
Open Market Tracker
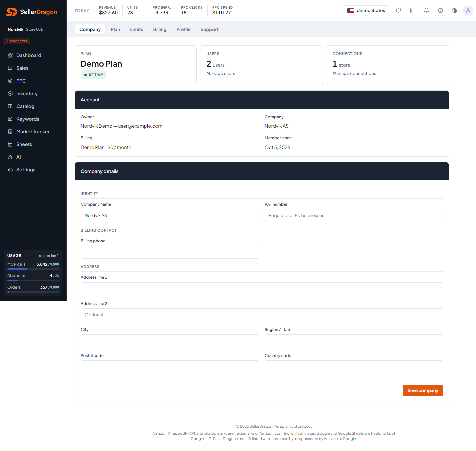[33, 132]
